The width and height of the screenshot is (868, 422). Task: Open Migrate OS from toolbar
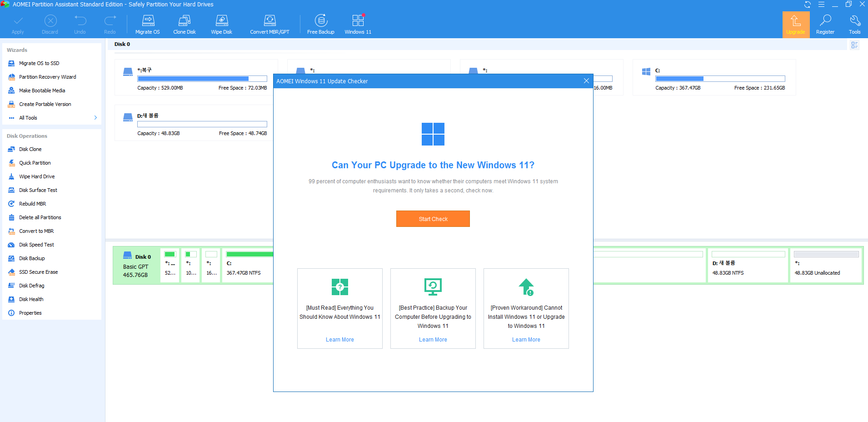(148, 25)
